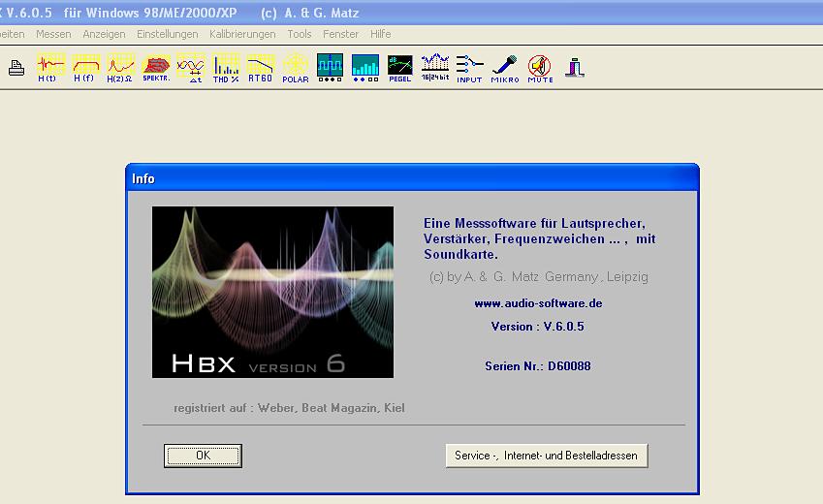Image resolution: width=823 pixels, height=504 pixels.
Task: Click the Version : V.6.0.5 text
Action: pyautogui.click(x=537, y=327)
